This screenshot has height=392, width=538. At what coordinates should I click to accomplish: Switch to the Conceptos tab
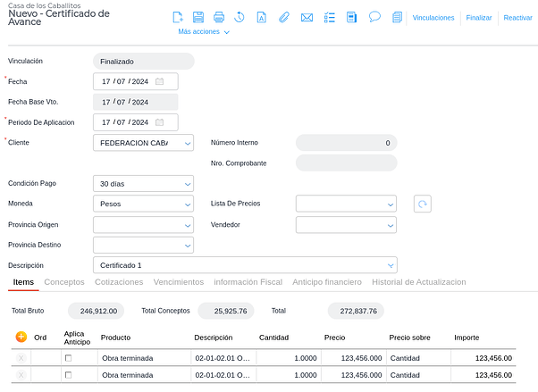point(64,282)
